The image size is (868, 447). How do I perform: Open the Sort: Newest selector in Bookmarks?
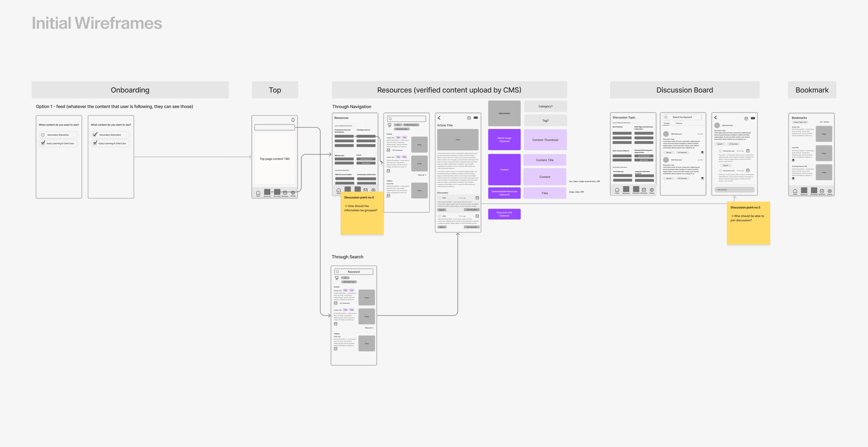click(x=824, y=122)
